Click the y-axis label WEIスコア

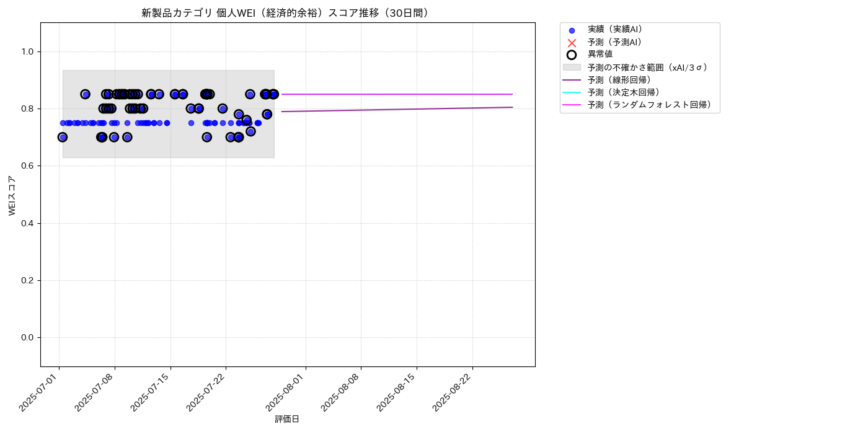tap(12, 195)
